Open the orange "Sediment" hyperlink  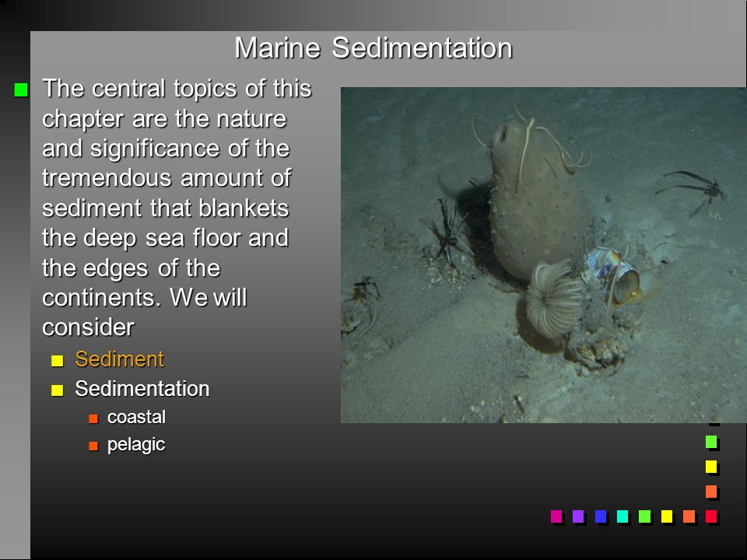tap(120, 359)
